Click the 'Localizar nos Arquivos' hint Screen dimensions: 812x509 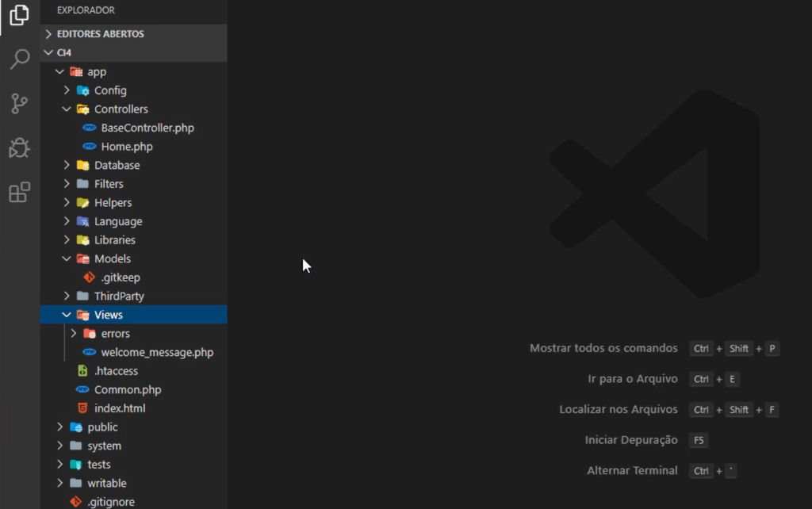pos(619,409)
